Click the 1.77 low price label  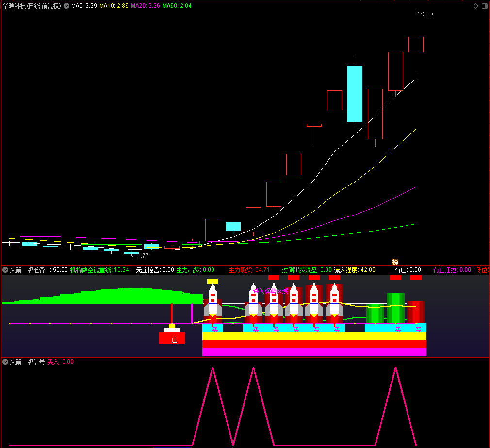pos(143,255)
